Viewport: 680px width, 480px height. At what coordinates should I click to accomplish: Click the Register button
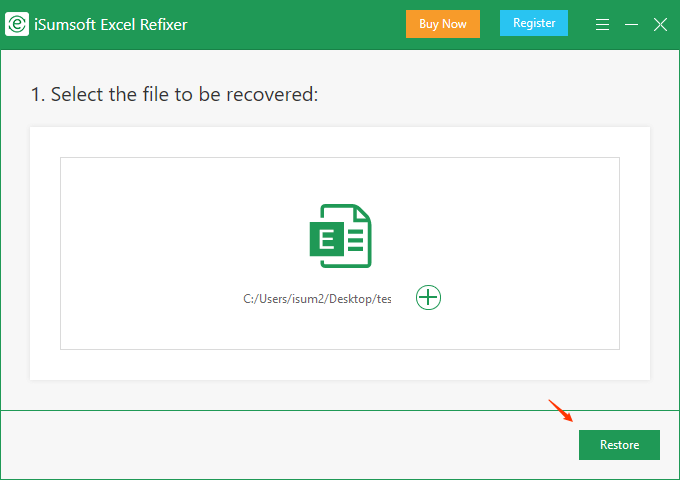[534, 23]
